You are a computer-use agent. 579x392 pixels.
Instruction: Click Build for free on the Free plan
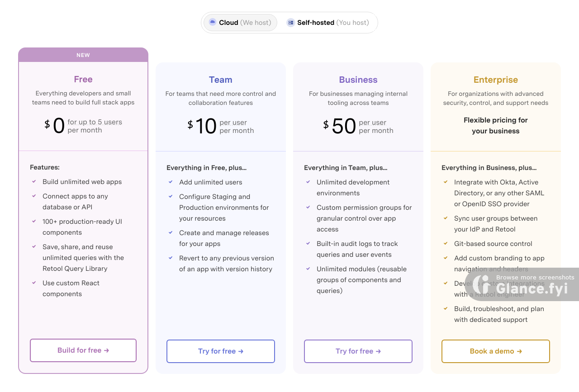tap(83, 350)
